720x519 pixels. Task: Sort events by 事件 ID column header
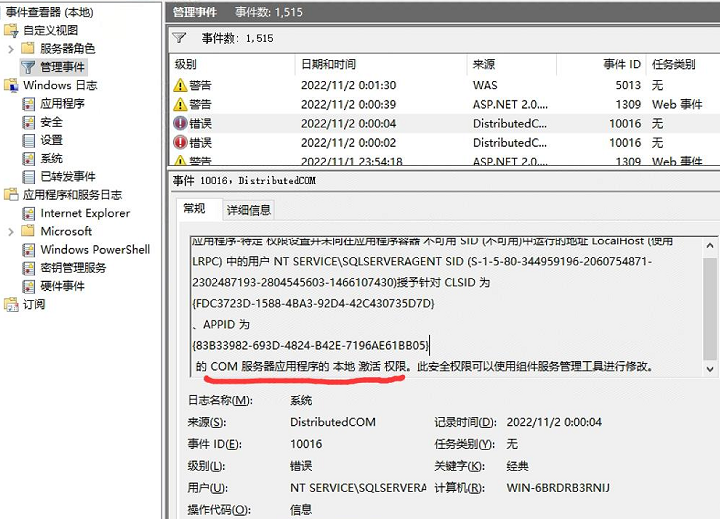pos(622,64)
